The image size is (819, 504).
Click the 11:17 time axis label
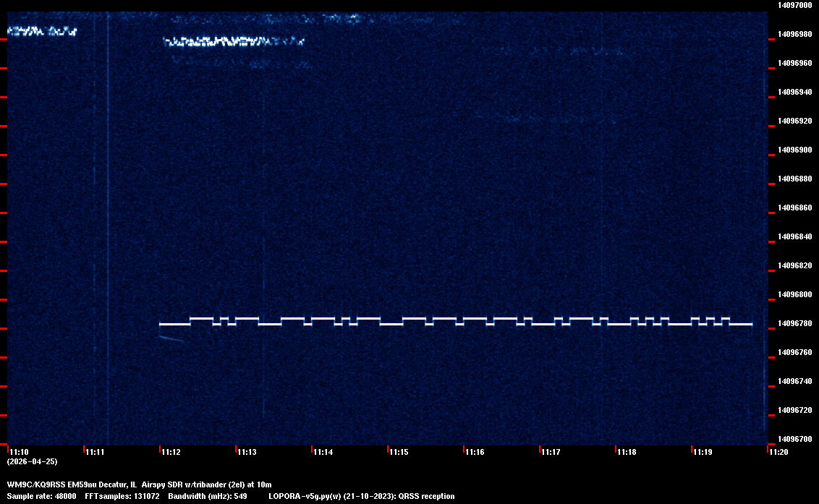pyautogui.click(x=551, y=452)
